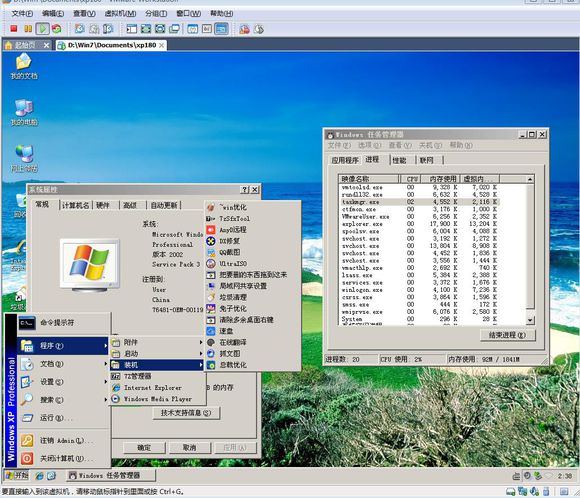580x498 pixels.
Task: Choose 运行(R)... in Start menu
Action: (63, 418)
